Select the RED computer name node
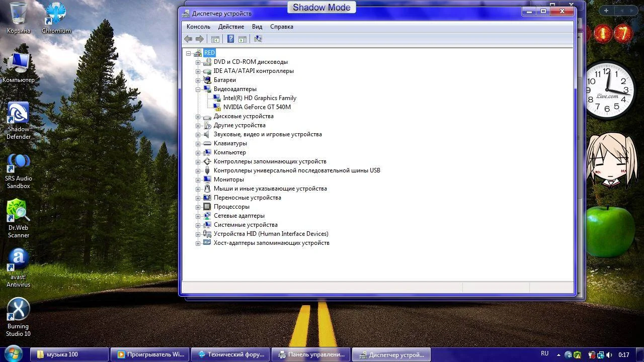Screen dimensions: 644x362 coord(209,53)
